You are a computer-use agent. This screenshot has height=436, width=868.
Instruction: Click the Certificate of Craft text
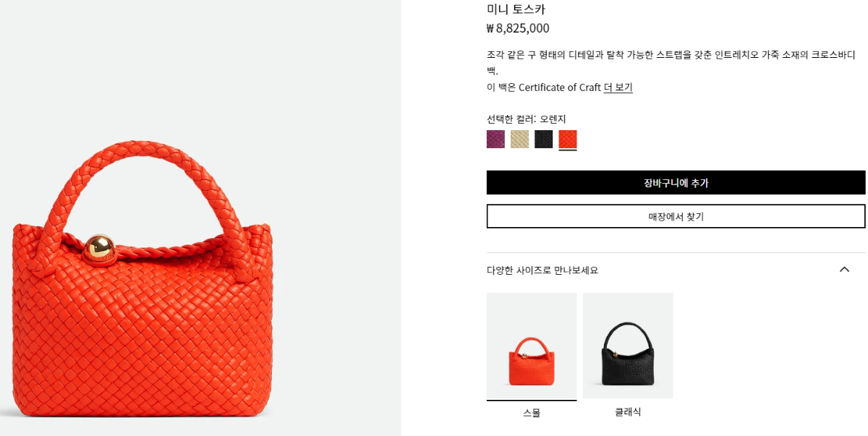560,87
